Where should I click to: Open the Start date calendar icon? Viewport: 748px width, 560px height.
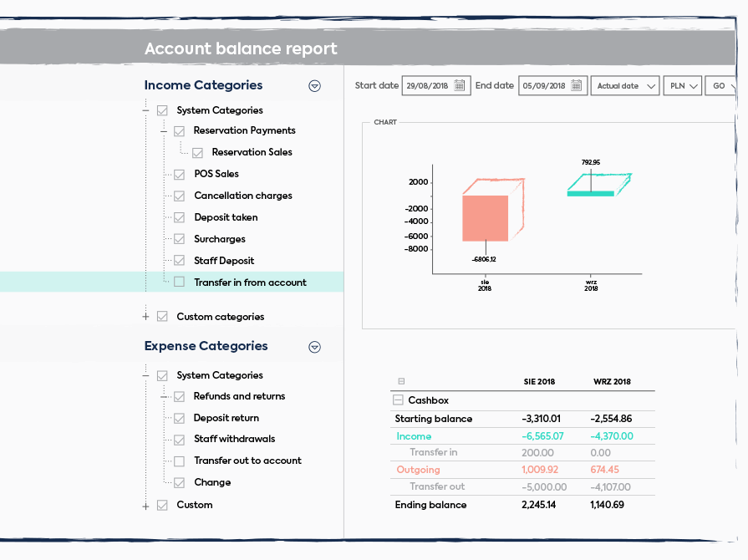[x=460, y=86]
